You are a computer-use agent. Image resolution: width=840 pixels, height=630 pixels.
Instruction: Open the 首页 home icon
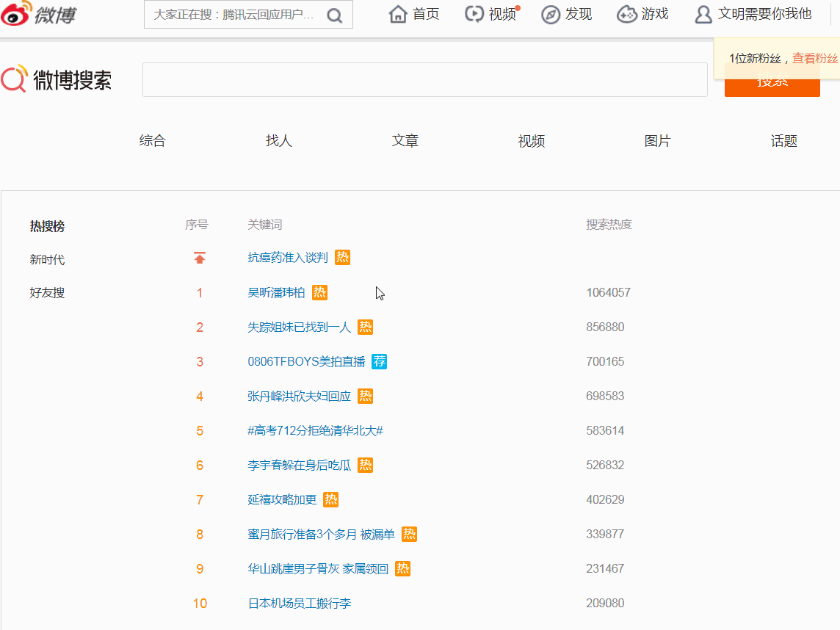pos(398,14)
